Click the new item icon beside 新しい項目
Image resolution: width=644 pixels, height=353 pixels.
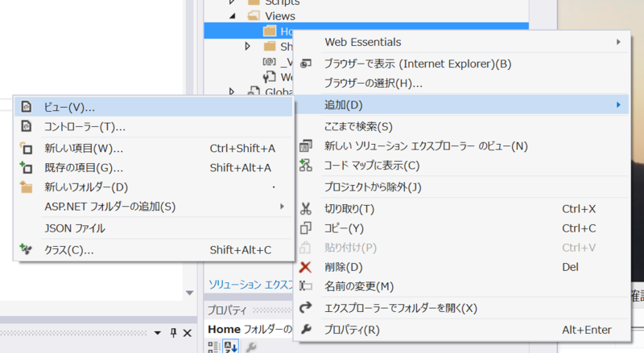(x=27, y=148)
